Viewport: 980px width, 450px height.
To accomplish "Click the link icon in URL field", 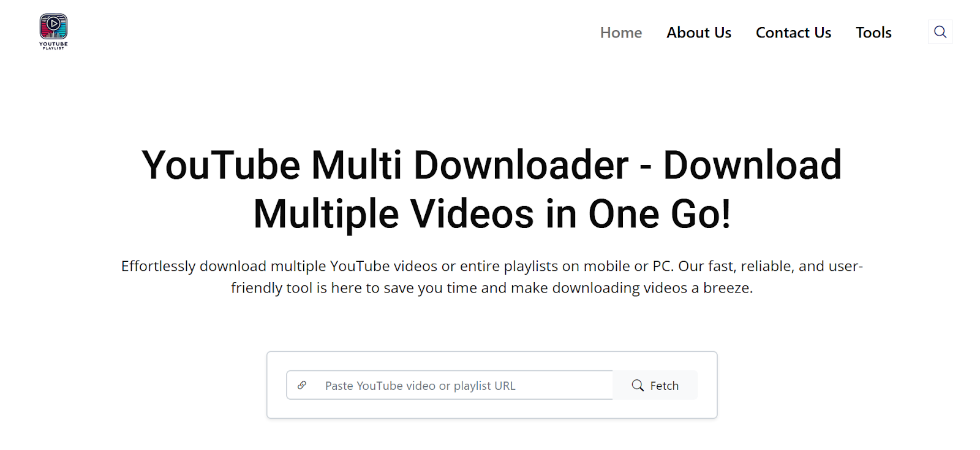I will click(x=302, y=385).
